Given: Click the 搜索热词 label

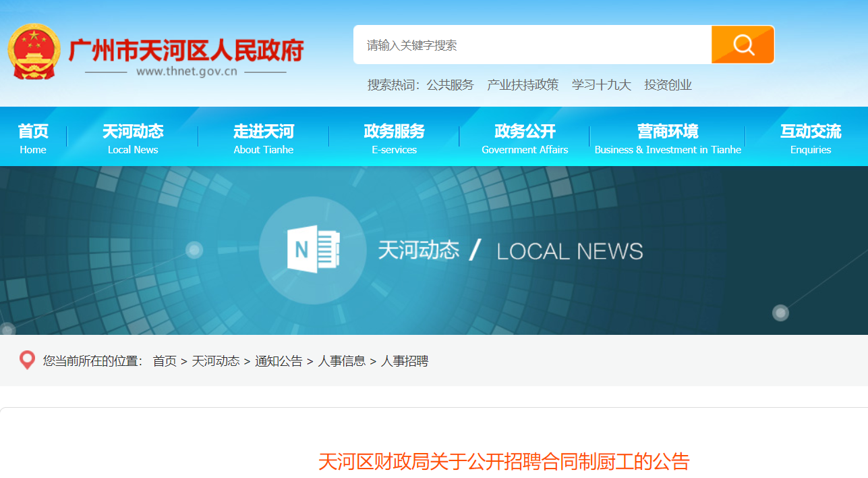Looking at the screenshot, I should click(x=394, y=85).
